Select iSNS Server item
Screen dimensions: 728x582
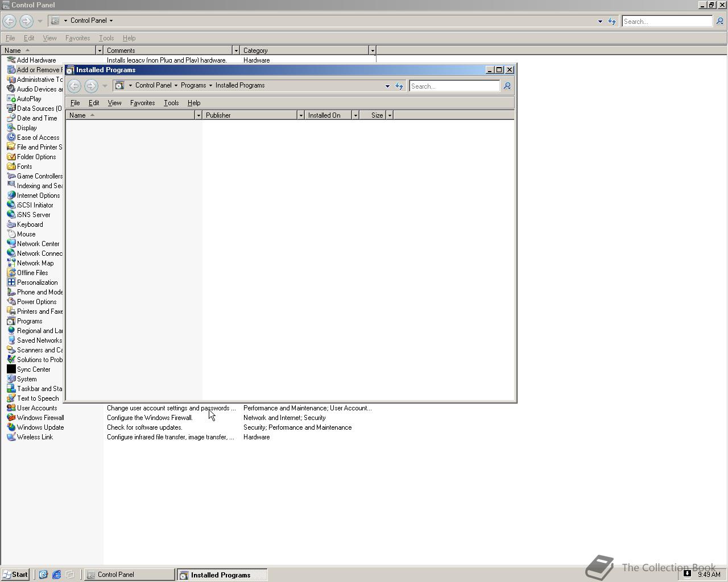pos(28,215)
